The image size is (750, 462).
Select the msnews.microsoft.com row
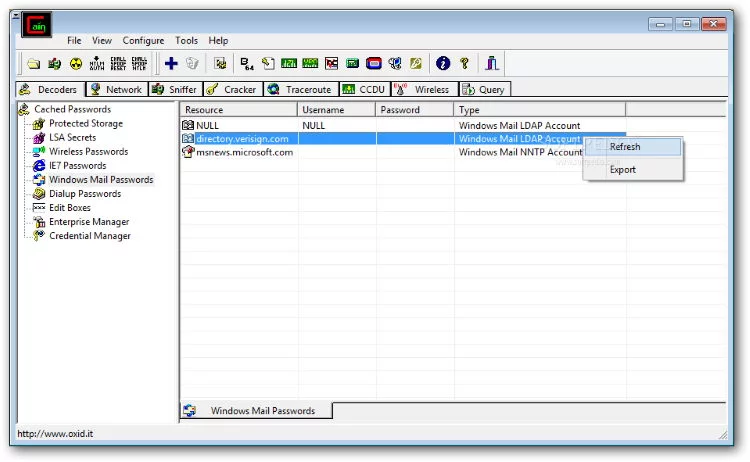pos(244,153)
